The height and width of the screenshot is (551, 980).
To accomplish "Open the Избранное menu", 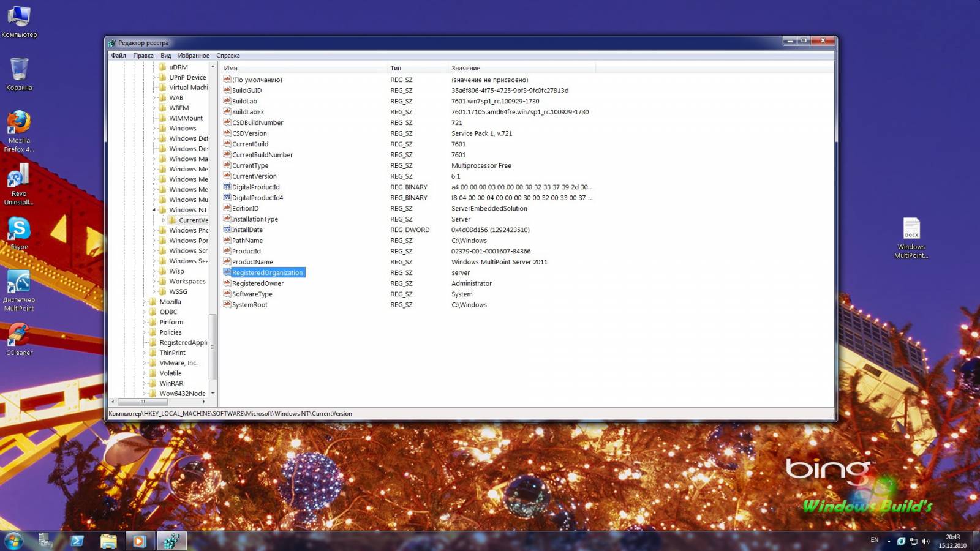I will [x=194, y=55].
